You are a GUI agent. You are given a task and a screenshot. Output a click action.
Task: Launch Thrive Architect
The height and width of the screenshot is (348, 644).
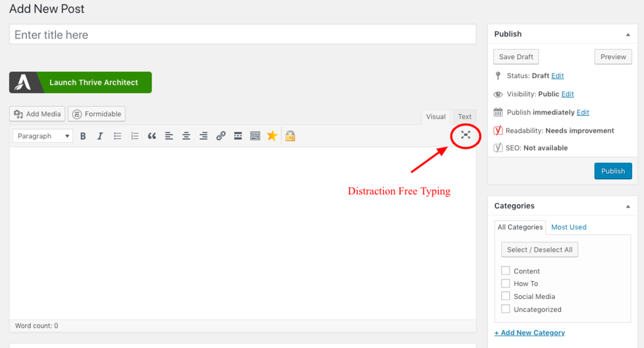point(80,82)
